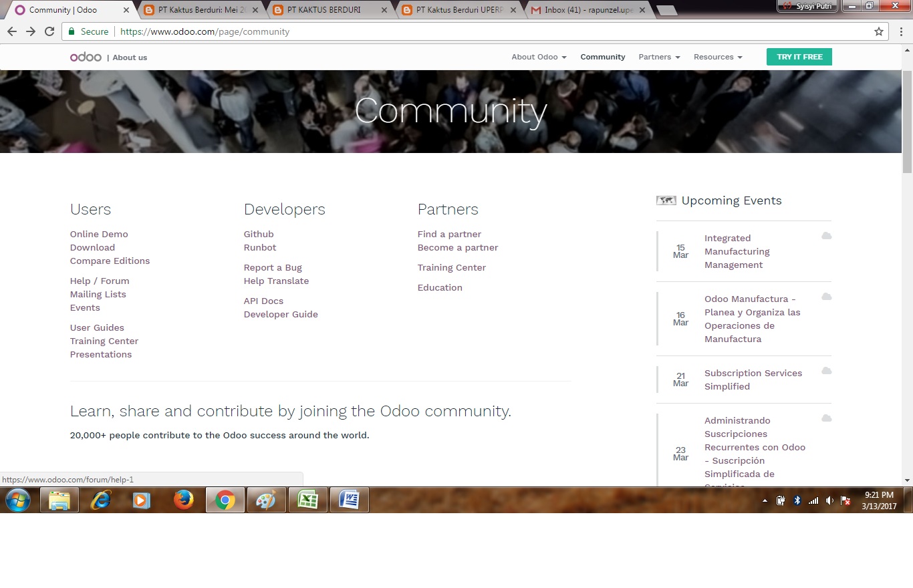
Task: Open the volume control in system tray
Action: (829, 500)
